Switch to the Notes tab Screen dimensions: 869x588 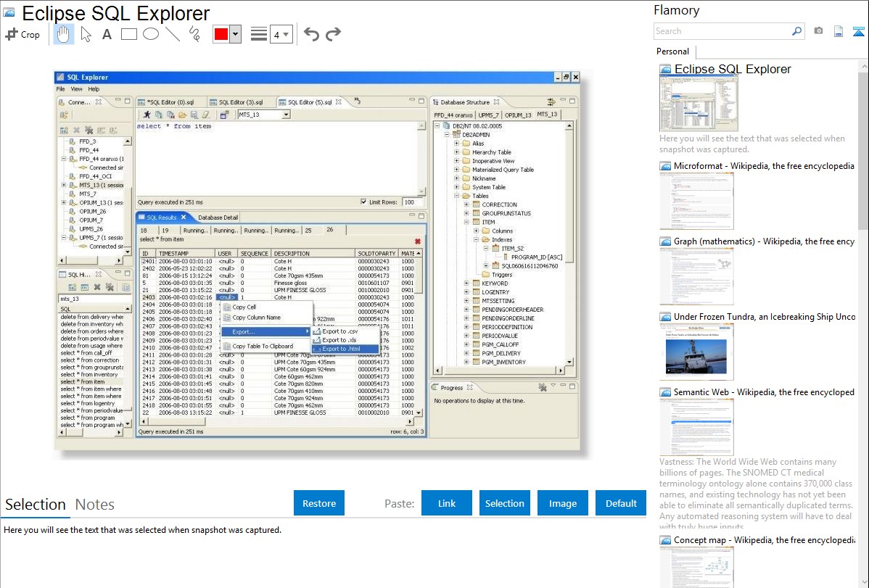95,505
